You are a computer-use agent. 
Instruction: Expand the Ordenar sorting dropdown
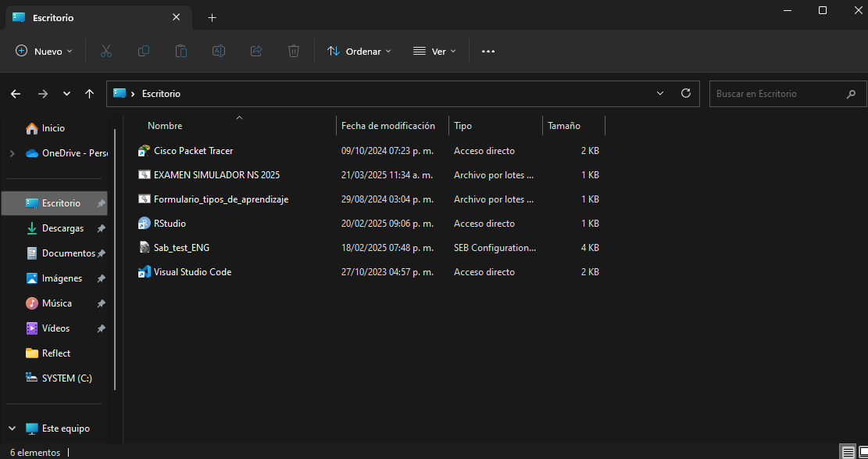click(x=359, y=51)
